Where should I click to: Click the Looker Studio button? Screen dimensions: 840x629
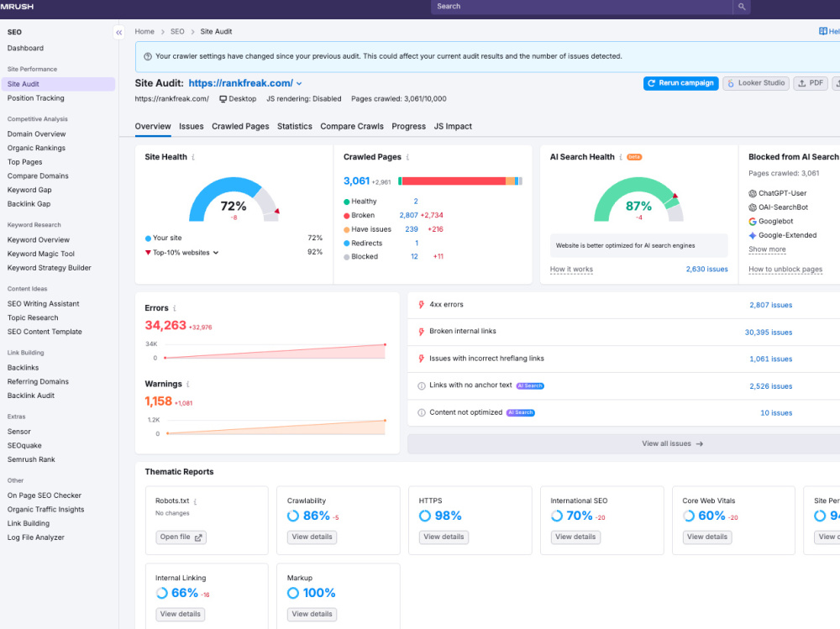pyautogui.click(x=756, y=83)
